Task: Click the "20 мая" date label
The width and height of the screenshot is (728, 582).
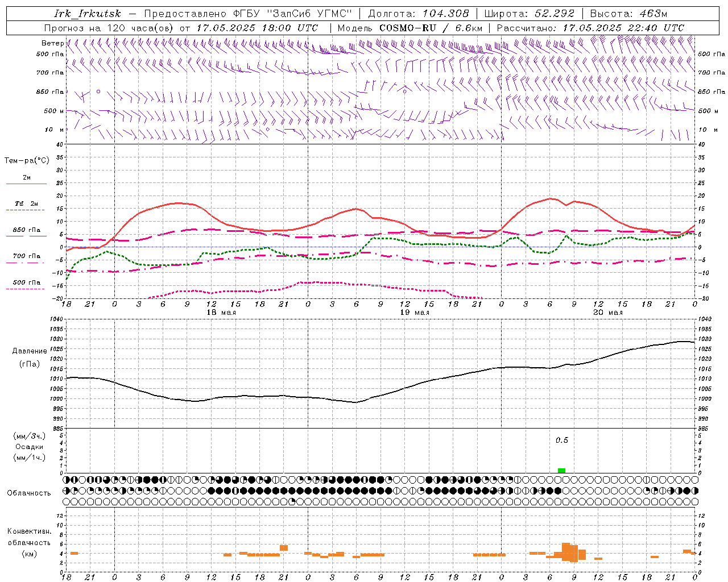Action: pos(608,313)
